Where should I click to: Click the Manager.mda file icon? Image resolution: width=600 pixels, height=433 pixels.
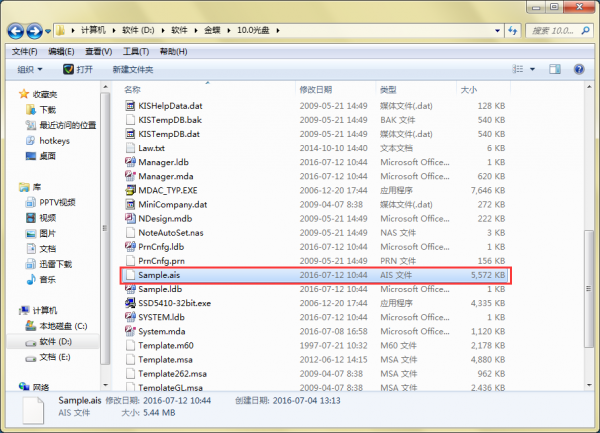click(129, 175)
